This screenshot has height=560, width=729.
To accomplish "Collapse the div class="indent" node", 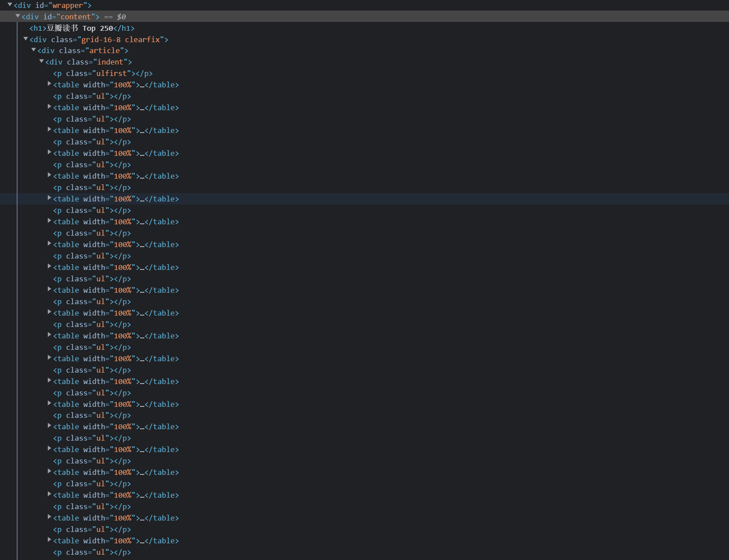I will (41, 61).
